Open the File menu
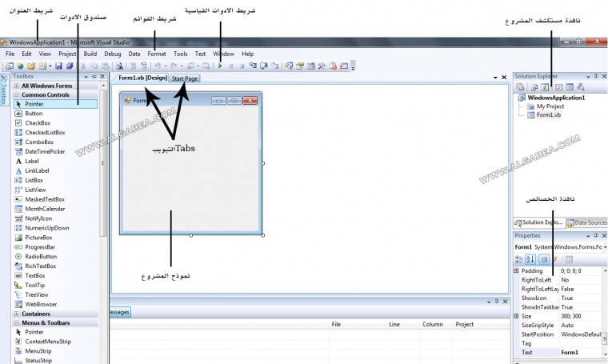The height and width of the screenshot is (364, 608). 10,54
